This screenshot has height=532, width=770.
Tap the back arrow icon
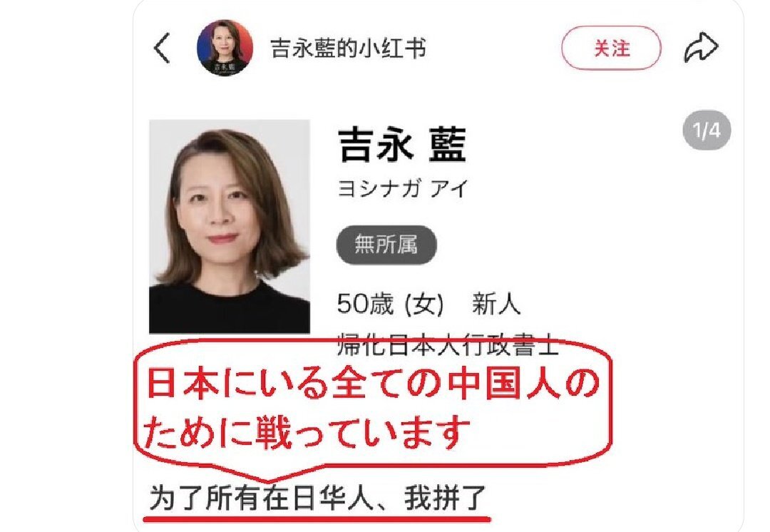coord(162,48)
